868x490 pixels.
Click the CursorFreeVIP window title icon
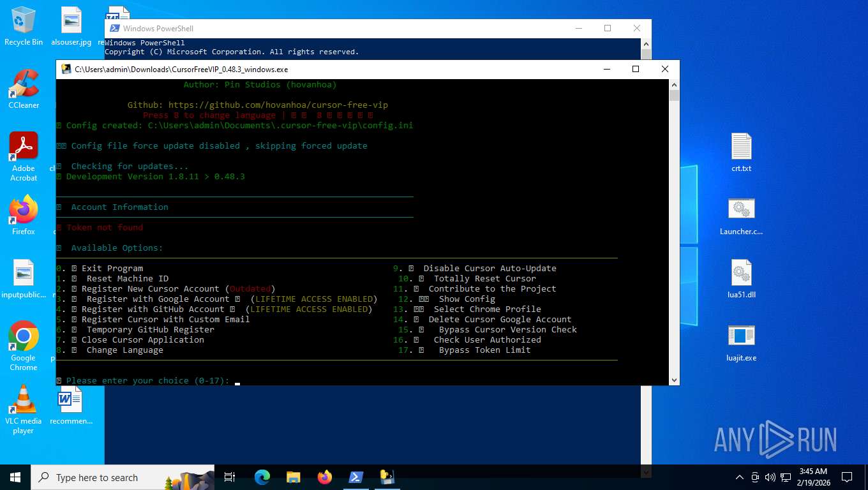point(66,70)
